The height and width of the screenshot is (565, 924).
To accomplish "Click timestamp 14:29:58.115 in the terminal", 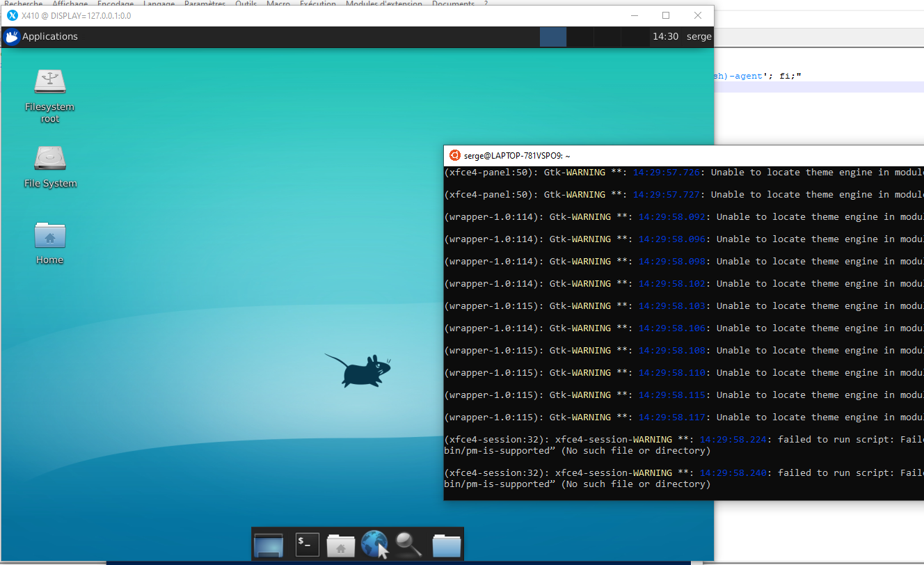I will tap(672, 395).
